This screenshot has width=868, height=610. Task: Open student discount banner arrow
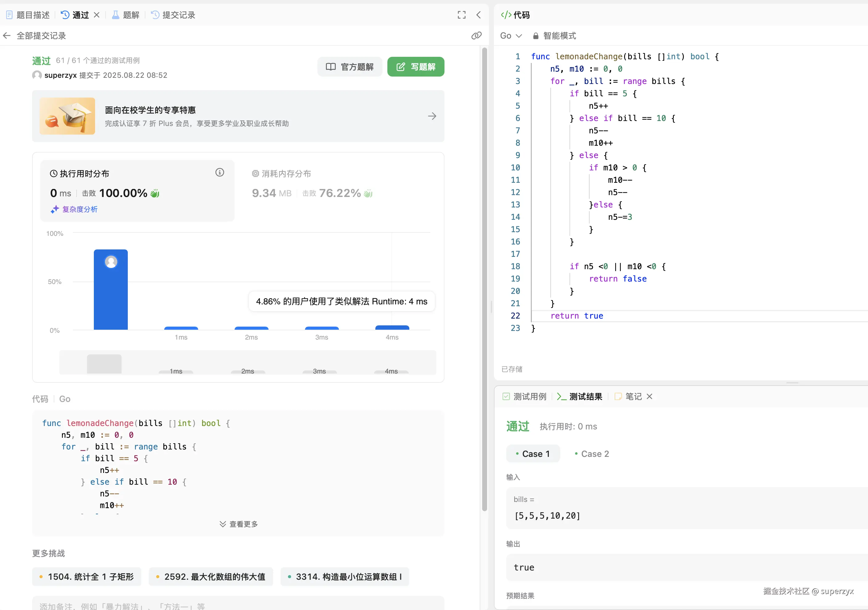[x=432, y=116]
